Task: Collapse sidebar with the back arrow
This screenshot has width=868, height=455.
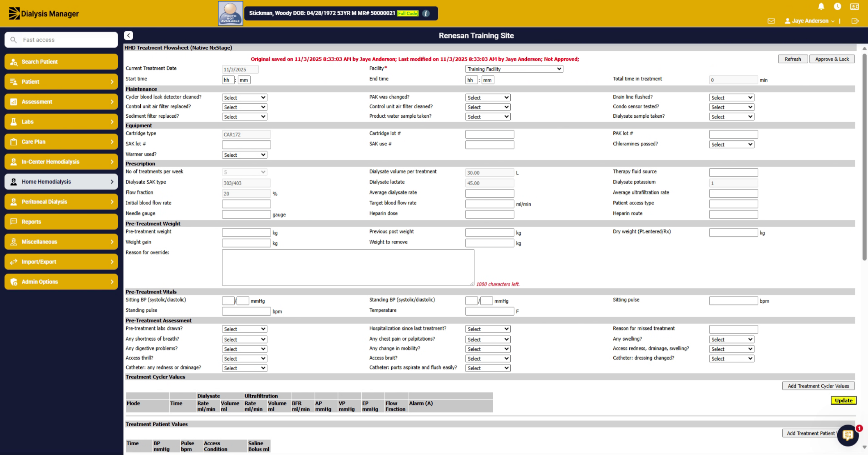Action: (x=128, y=35)
